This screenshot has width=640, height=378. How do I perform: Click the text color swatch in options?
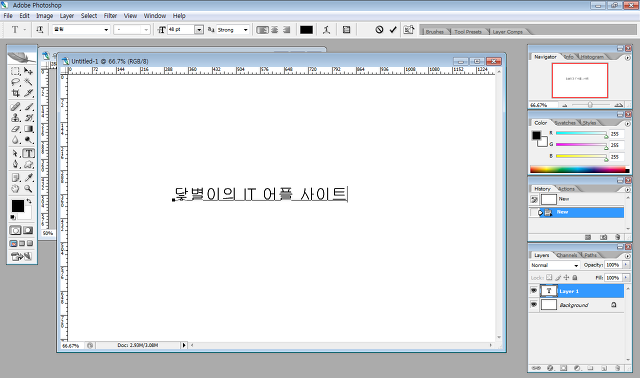[307, 30]
